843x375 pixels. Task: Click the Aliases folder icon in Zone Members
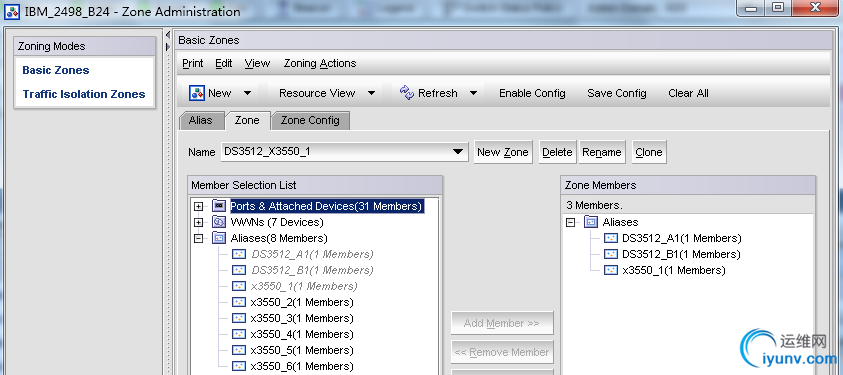(591, 222)
